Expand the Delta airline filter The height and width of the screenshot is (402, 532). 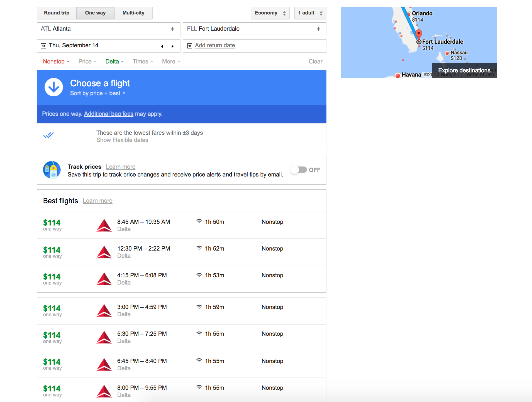(x=114, y=62)
